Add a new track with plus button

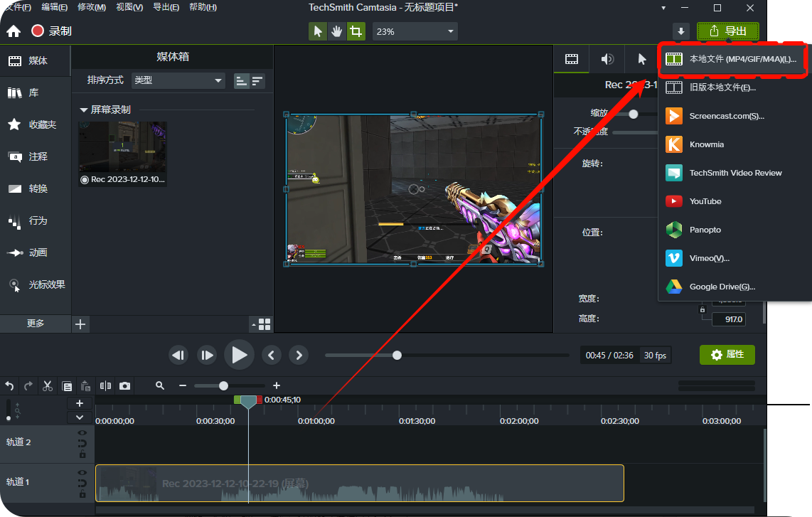[x=80, y=403]
